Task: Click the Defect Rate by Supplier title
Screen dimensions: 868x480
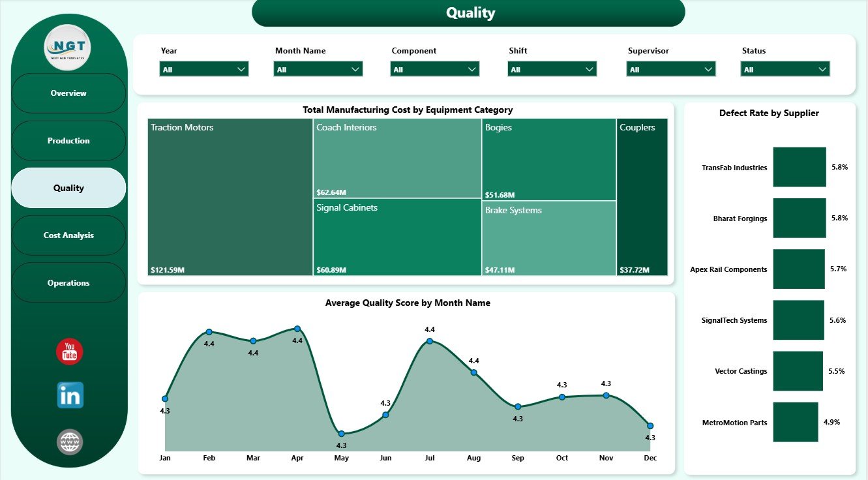Action: (x=769, y=113)
